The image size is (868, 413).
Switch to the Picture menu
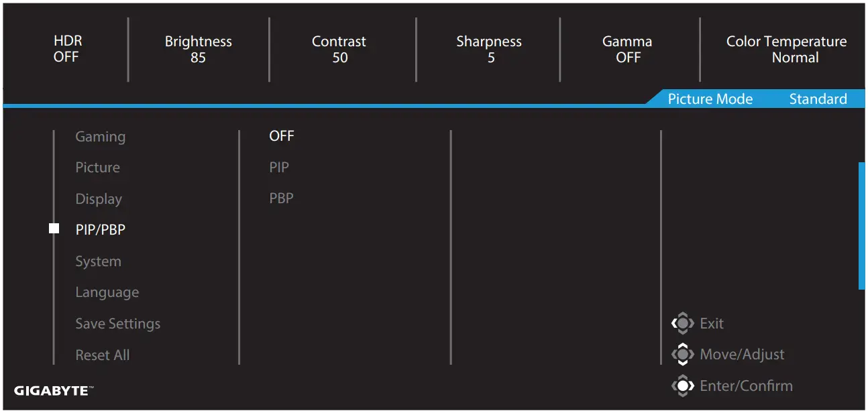point(98,167)
